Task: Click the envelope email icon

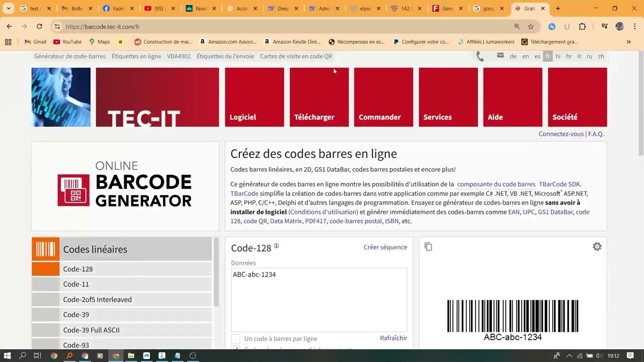Action: 500,55
